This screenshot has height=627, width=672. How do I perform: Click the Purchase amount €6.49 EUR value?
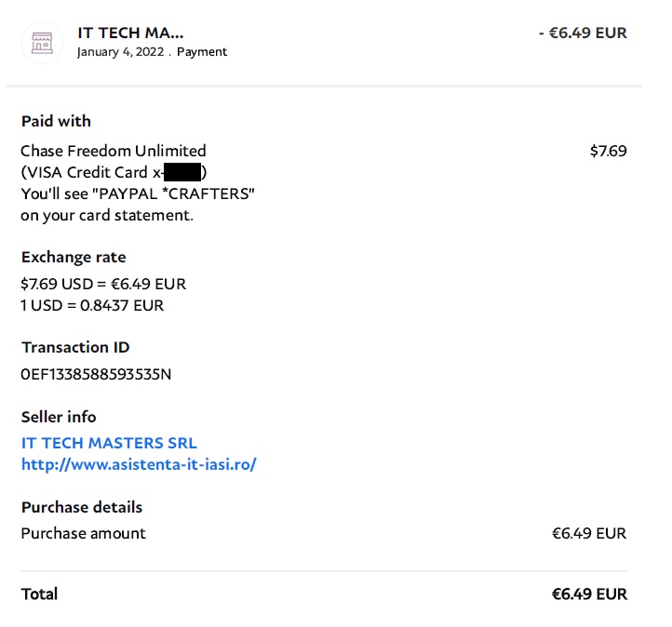(588, 533)
